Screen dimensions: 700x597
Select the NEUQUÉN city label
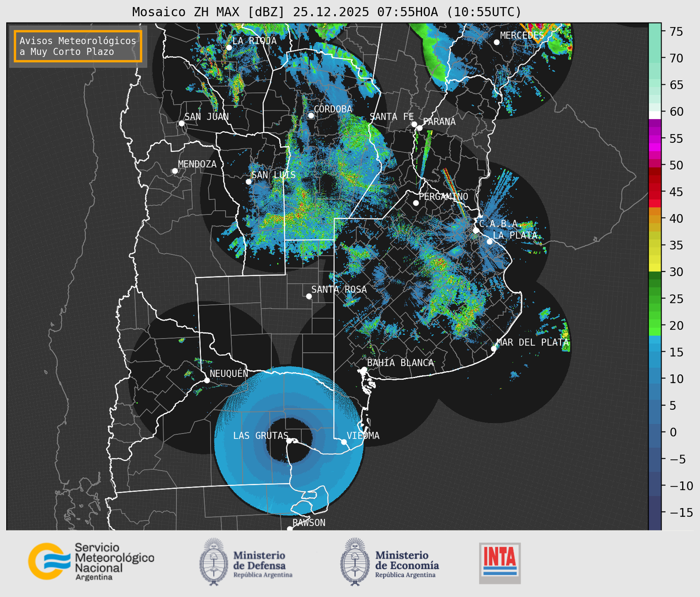(229, 373)
